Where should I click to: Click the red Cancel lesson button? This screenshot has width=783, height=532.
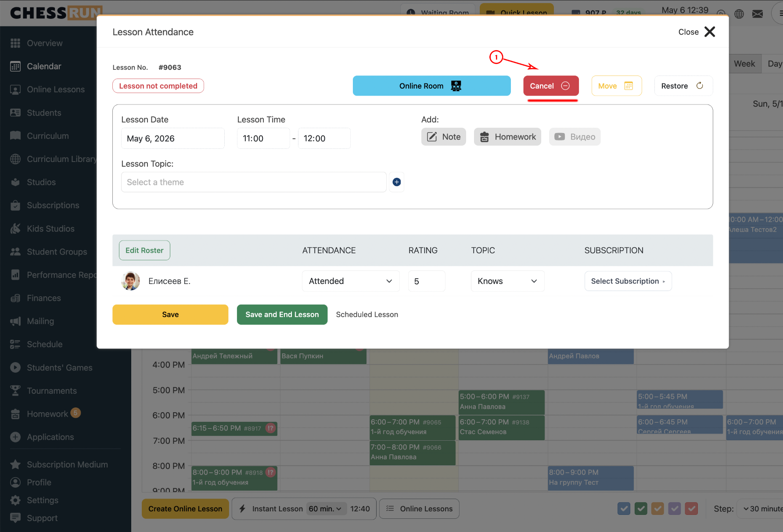[551, 86]
